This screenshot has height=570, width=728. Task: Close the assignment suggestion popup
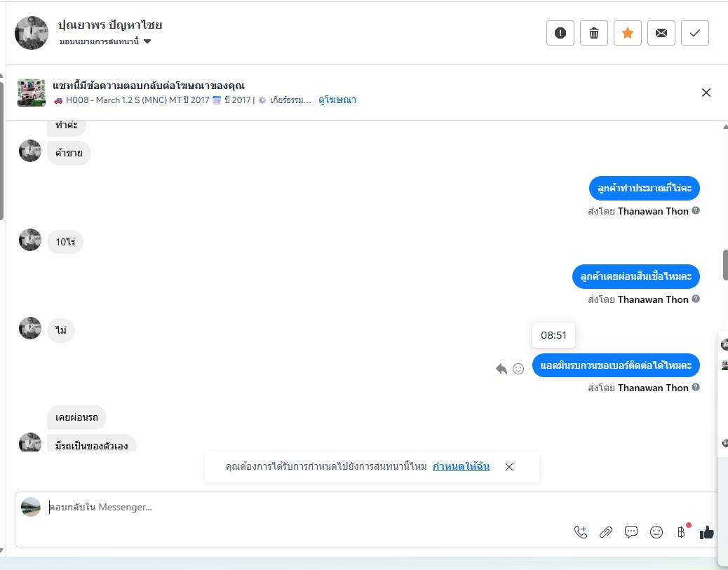509,467
